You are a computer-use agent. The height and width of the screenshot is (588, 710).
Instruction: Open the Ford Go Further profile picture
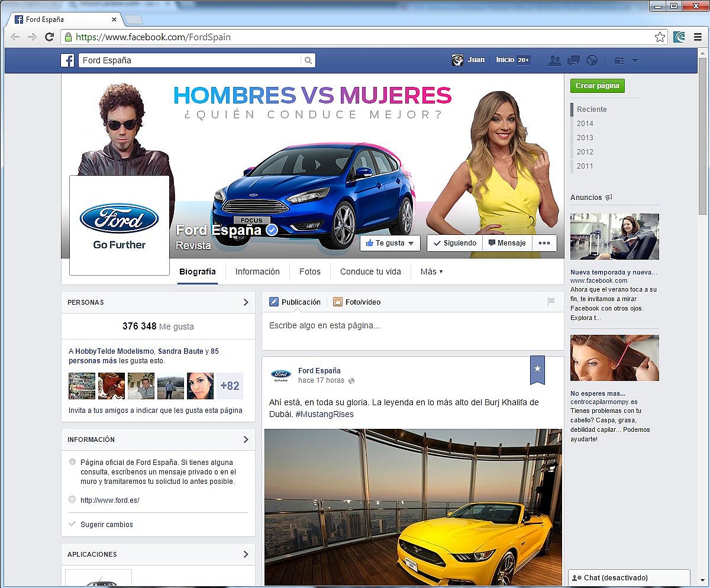120,225
